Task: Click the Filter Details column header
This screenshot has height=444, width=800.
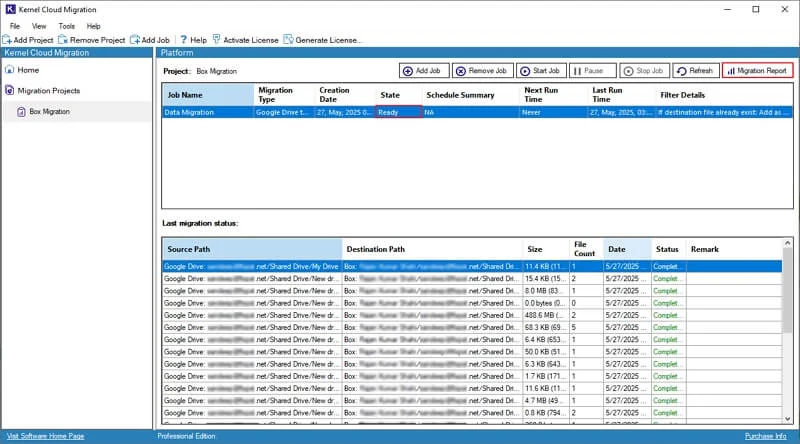Action: [x=724, y=95]
